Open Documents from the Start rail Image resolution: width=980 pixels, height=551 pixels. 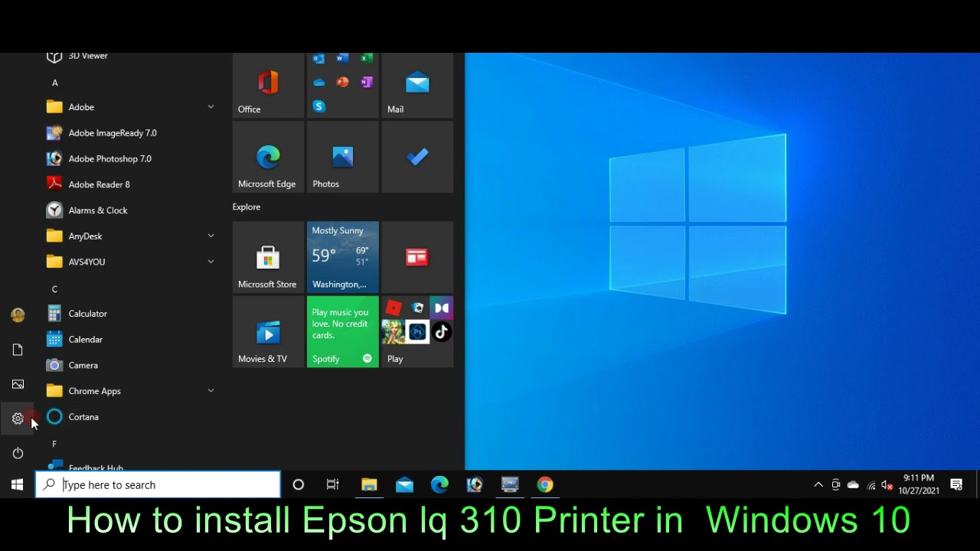(18, 350)
